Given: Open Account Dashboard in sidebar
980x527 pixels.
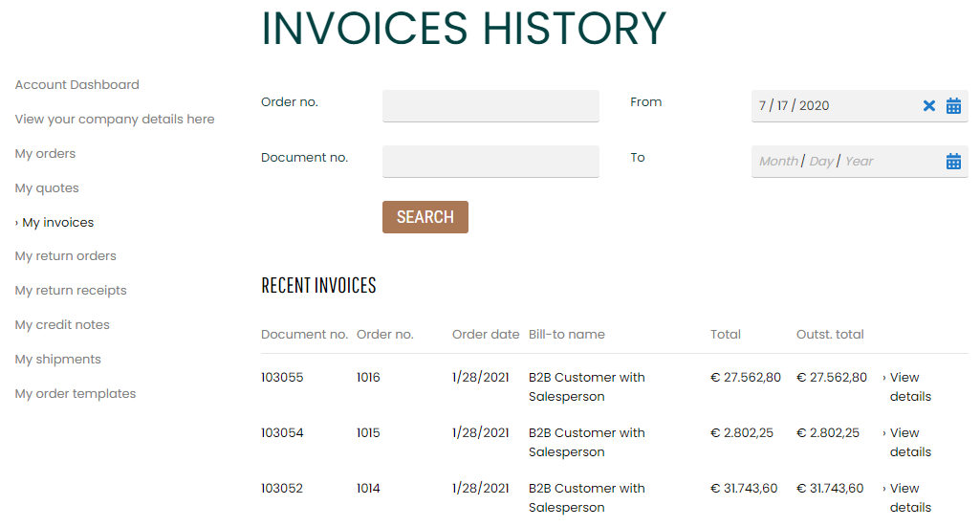Looking at the screenshot, I should [x=76, y=84].
